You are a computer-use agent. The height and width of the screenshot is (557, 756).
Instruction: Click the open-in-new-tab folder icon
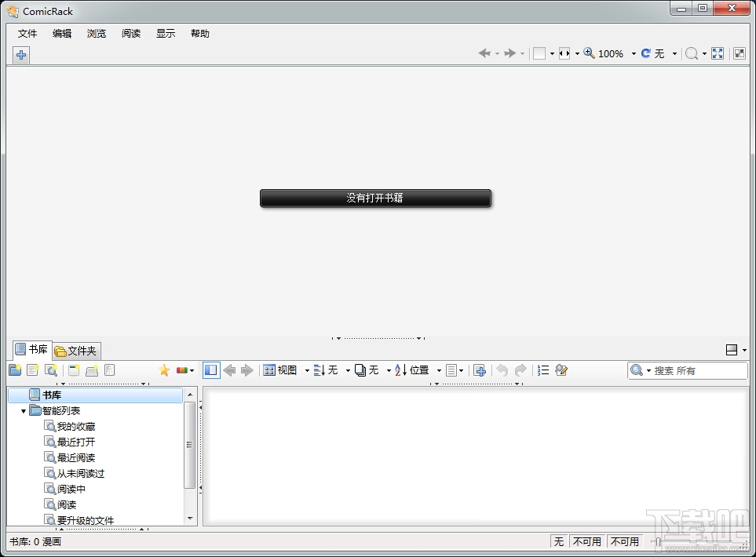(92, 370)
